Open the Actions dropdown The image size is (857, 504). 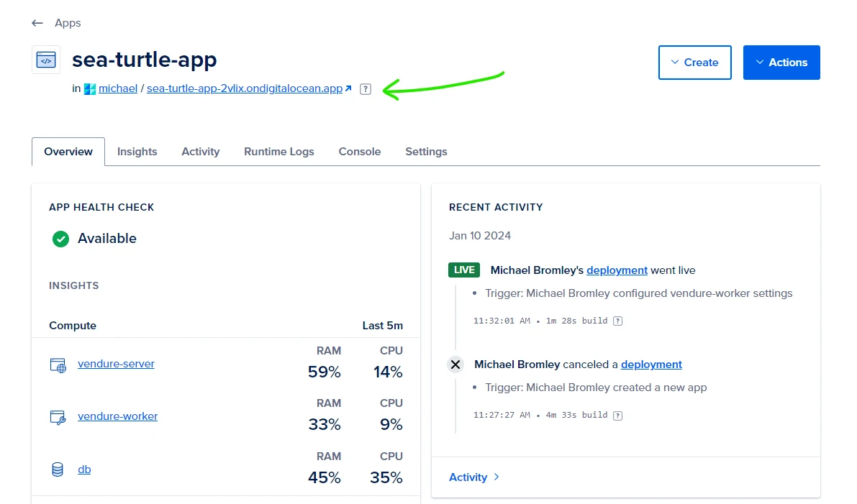point(781,63)
